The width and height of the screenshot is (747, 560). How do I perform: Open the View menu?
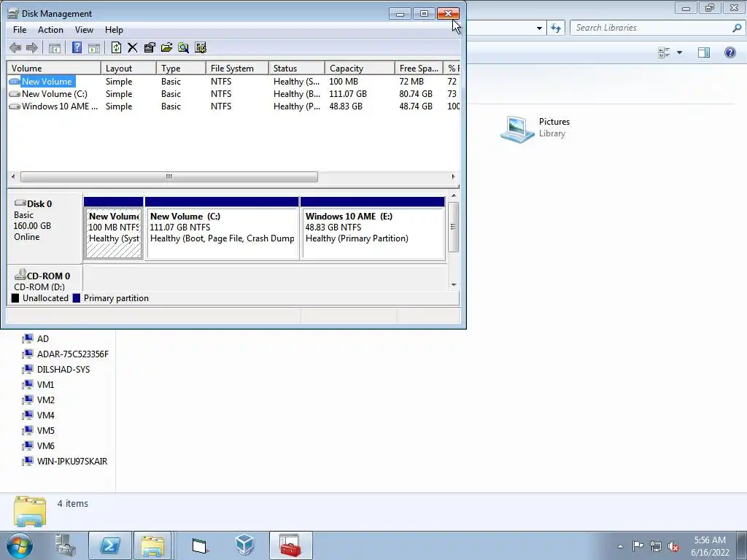tap(84, 29)
